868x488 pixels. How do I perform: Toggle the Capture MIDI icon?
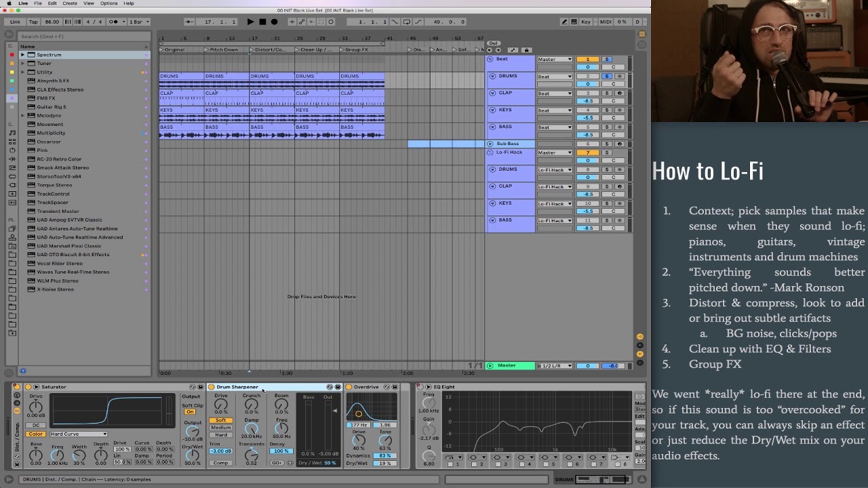[321, 22]
